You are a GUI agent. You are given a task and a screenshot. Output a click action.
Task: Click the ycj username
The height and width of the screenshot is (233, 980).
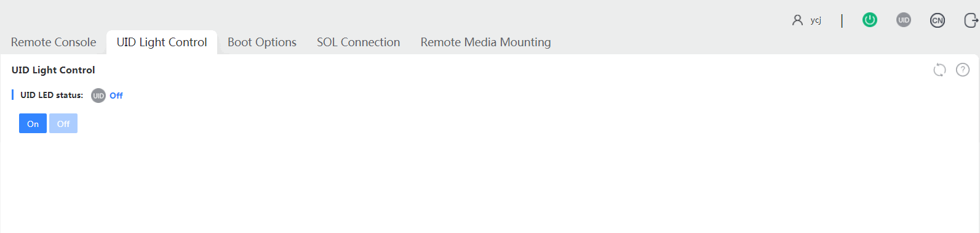tap(816, 20)
